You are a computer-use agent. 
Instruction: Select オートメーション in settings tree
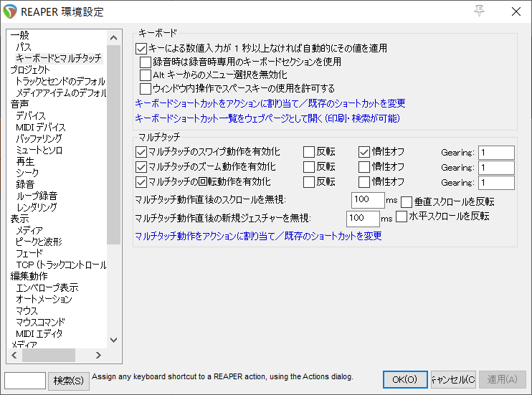[44, 299]
